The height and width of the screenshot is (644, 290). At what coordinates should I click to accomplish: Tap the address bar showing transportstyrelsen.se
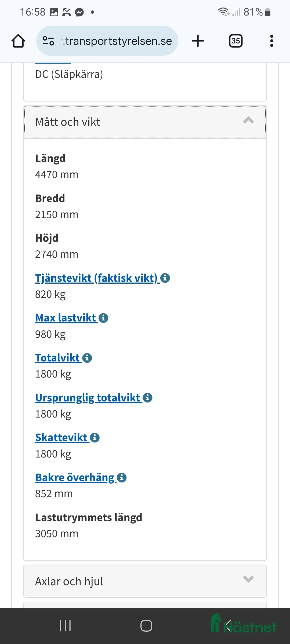[115, 41]
